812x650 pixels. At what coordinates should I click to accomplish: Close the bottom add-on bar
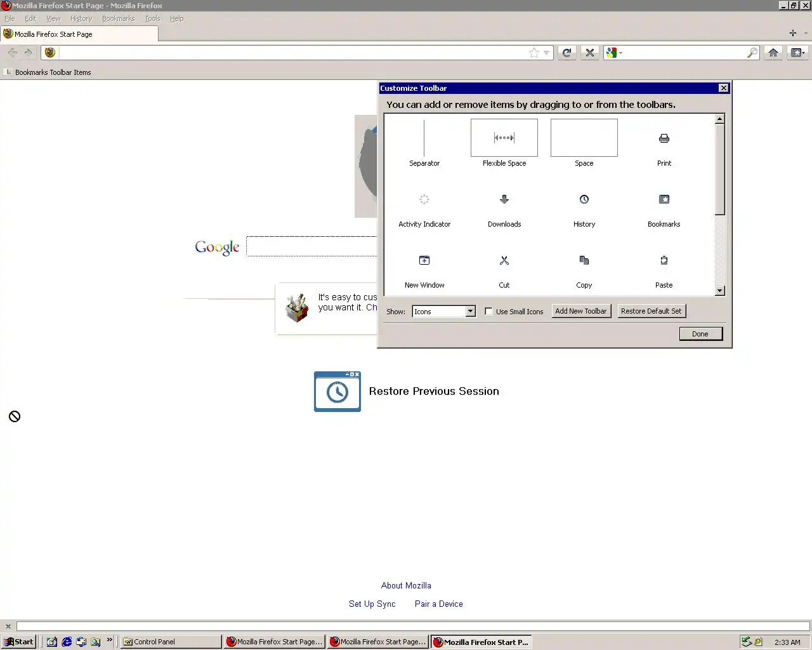point(8,627)
